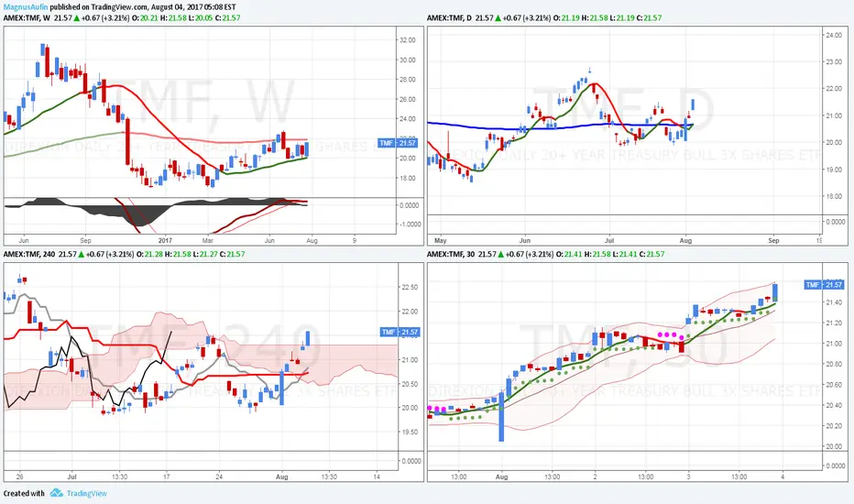Image resolution: width=854 pixels, height=504 pixels.
Task: Click the -1.0000 indicator axis label on weekly chart
Action: [x=409, y=224]
